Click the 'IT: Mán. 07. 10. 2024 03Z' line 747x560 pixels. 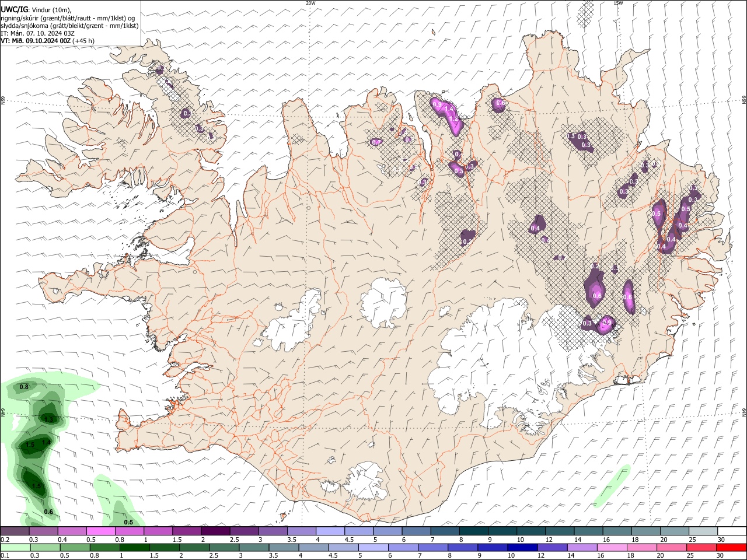[x=38, y=33]
